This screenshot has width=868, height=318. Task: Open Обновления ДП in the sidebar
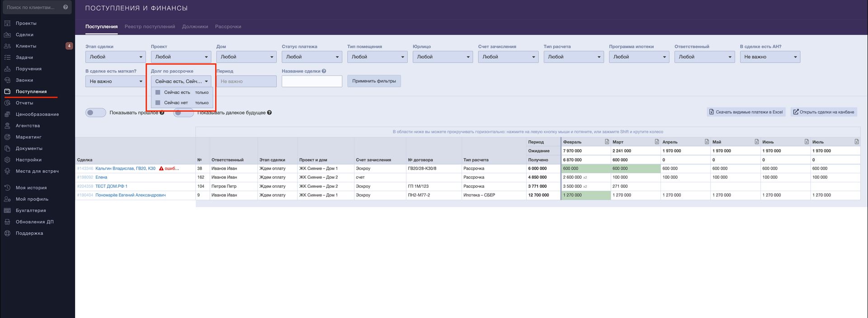(34, 222)
